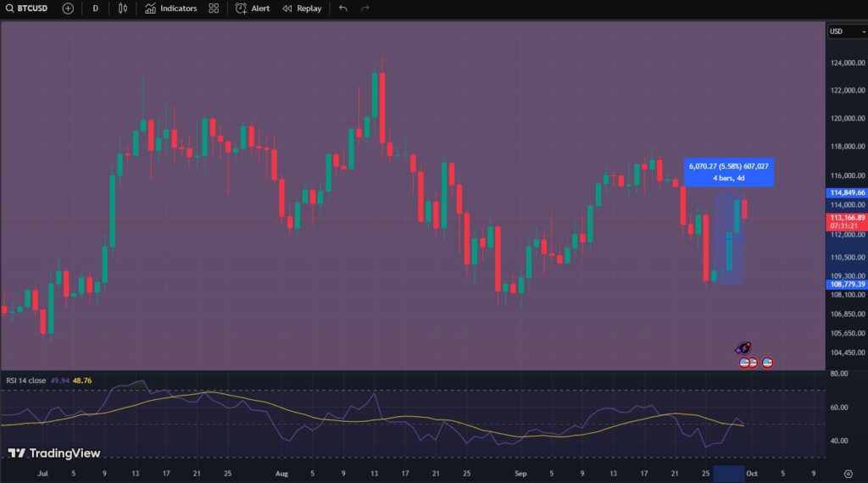This screenshot has width=868, height=483.
Task: Click the Aug label on time axis
Action: coord(281,474)
